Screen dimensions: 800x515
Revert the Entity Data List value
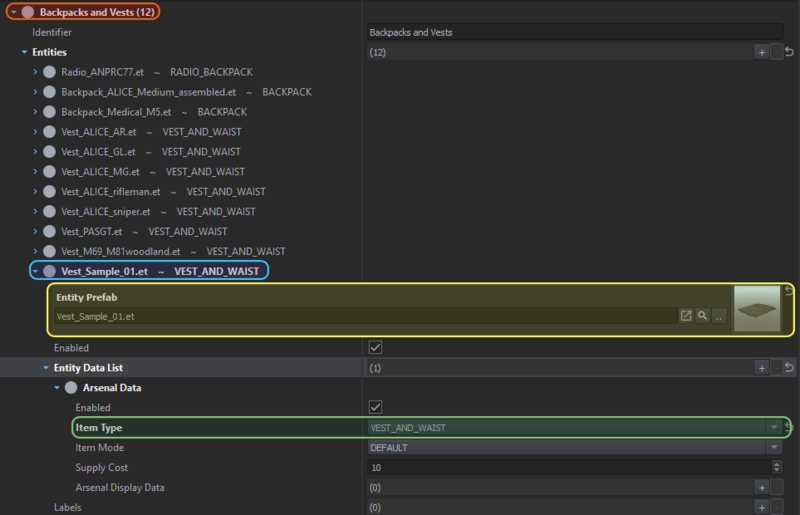pos(789,368)
